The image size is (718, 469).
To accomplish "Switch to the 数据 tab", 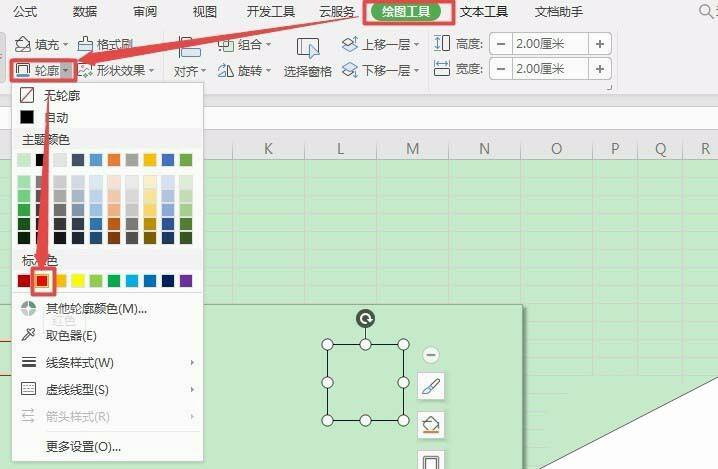I will tap(85, 11).
